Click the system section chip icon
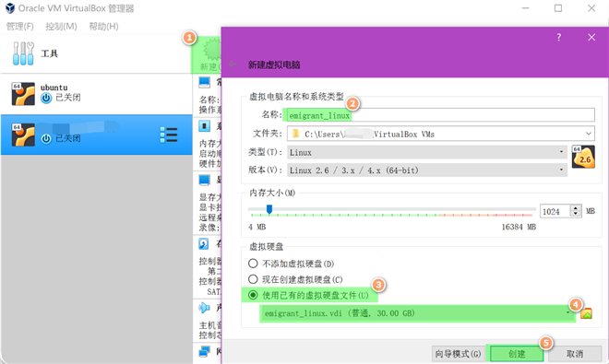 click(204, 125)
